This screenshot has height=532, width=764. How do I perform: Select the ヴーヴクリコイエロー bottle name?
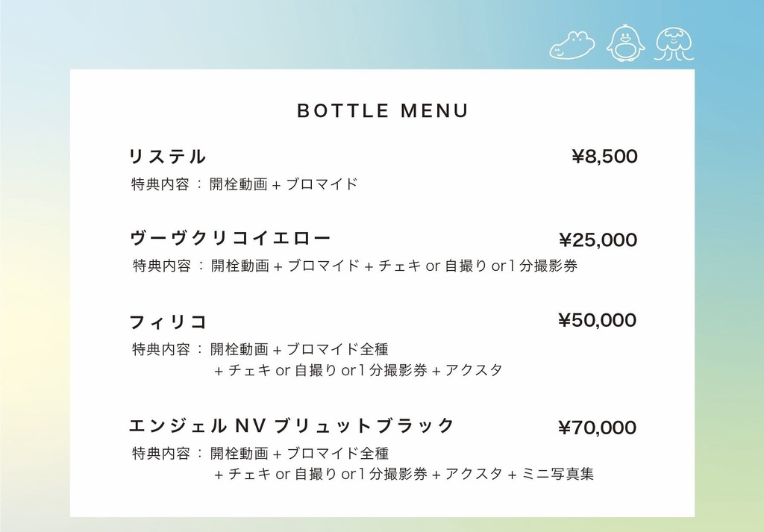pos(231,238)
